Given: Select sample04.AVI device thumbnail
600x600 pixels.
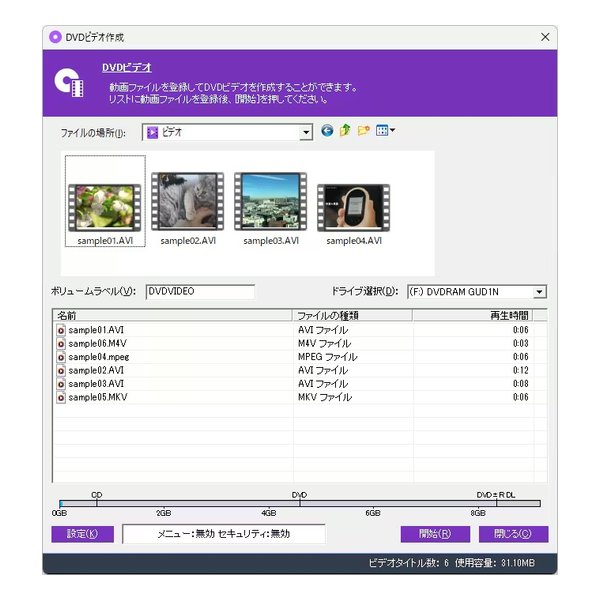Looking at the screenshot, I should pyautogui.click(x=354, y=214).
